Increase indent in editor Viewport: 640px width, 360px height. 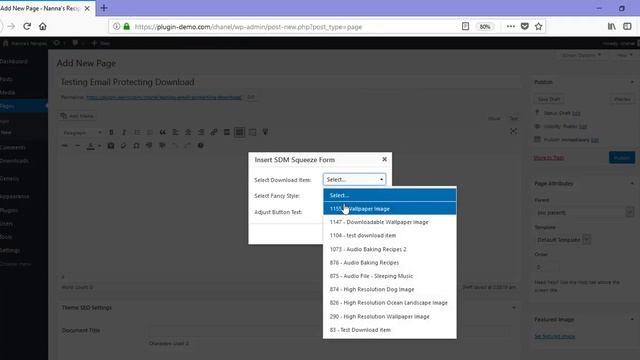pos(162,146)
